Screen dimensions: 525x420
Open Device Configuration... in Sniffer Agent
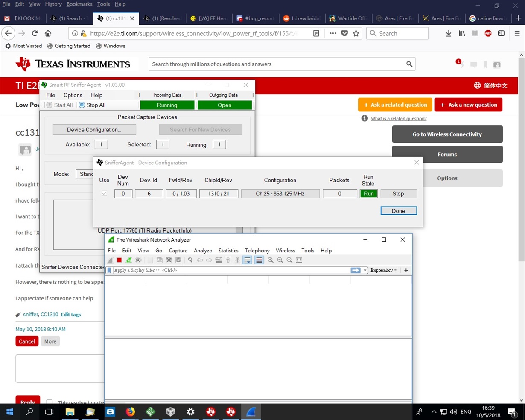click(x=94, y=130)
